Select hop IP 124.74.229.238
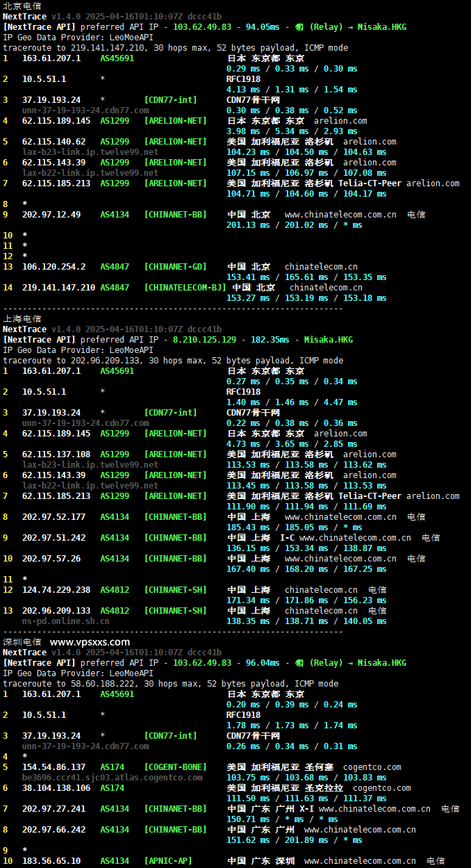This screenshot has width=471, height=868. [56, 590]
